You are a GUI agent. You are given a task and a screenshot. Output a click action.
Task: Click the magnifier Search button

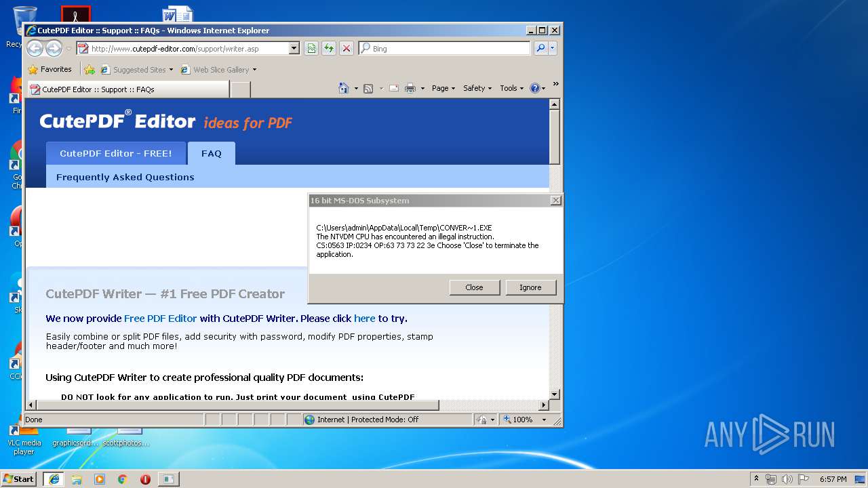(x=540, y=49)
